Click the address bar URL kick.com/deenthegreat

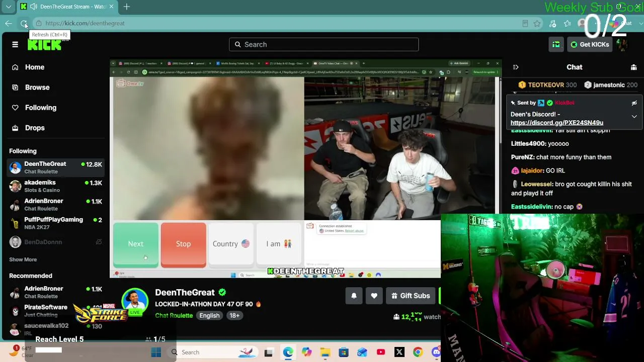pyautogui.click(x=85, y=23)
